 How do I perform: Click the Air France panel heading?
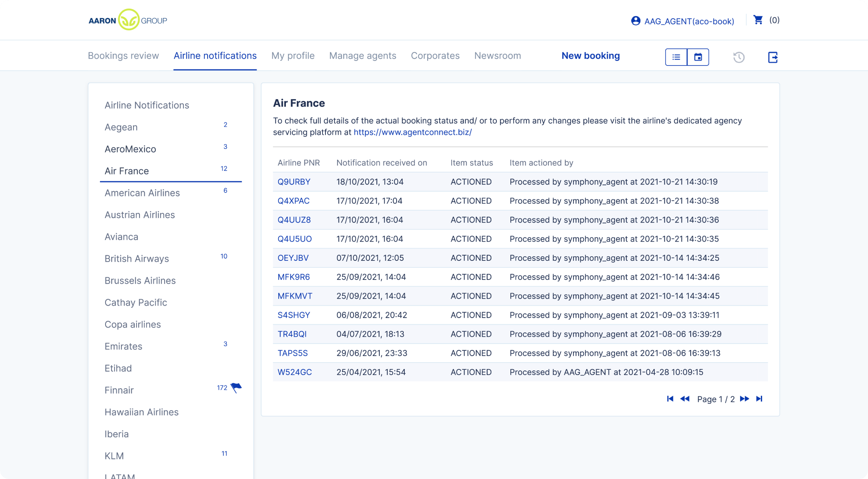299,103
